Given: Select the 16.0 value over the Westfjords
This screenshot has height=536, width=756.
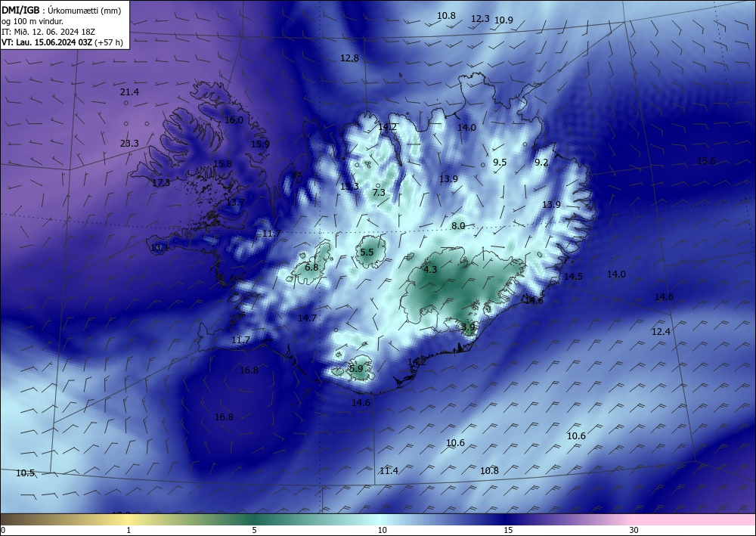Looking at the screenshot, I should click(234, 119).
